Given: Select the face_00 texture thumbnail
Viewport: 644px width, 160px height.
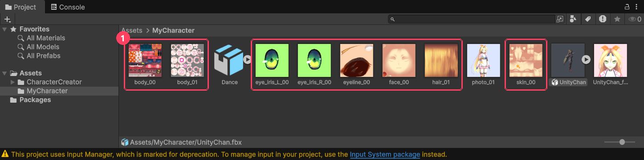Looking at the screenshot, I should (399, 60).
